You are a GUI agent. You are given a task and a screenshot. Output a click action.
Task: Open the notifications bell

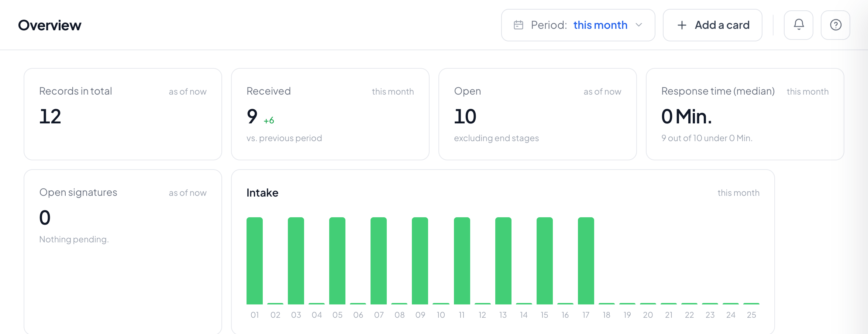[799, 25]
